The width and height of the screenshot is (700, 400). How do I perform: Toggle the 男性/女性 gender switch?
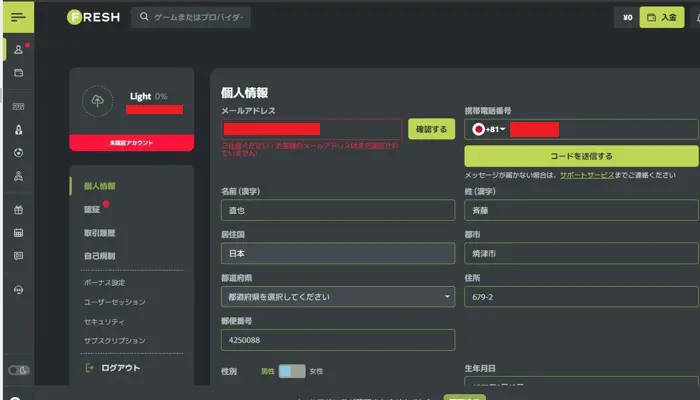[x=292, y=371]
